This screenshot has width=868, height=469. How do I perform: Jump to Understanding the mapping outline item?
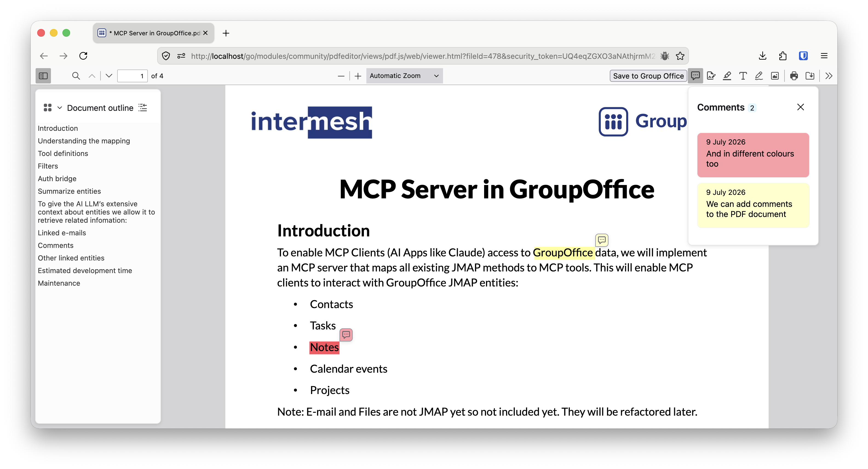coord(84,141)
